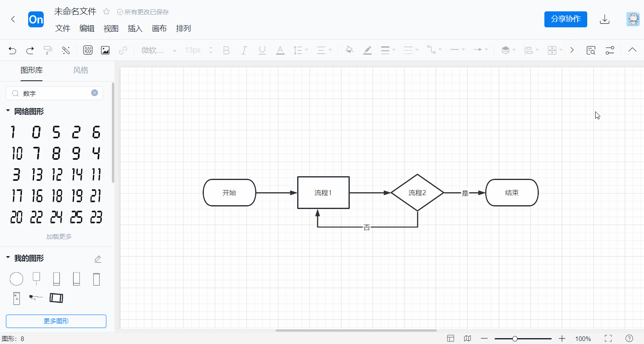This screenshot has width=644, height=344.
Task: Switch to the 风格 tab
Action: click(81, 70)
